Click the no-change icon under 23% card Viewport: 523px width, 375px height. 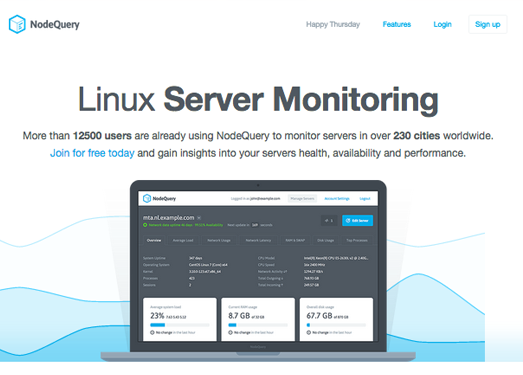[152, 333]
